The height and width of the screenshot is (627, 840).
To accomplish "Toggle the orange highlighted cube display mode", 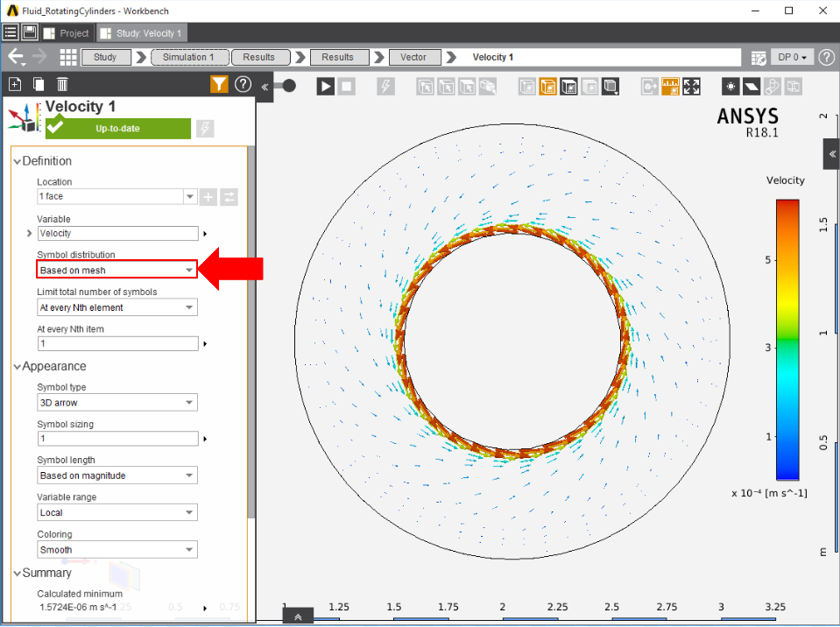I will tap(548, 86).
